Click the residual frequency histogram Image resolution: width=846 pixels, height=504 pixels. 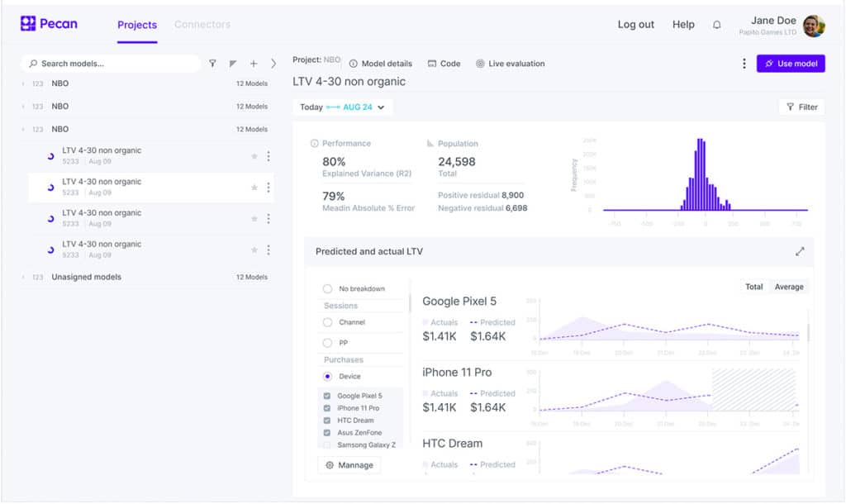[x=705, y=175]
